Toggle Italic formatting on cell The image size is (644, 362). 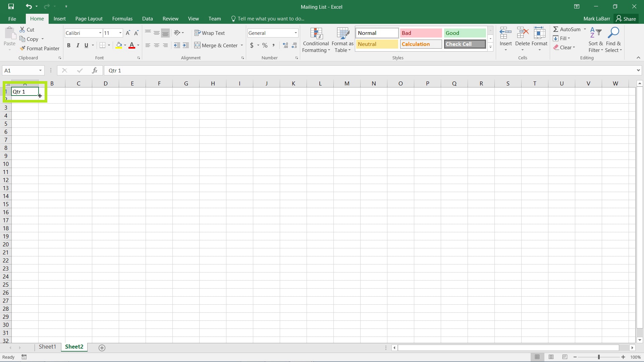77,45
